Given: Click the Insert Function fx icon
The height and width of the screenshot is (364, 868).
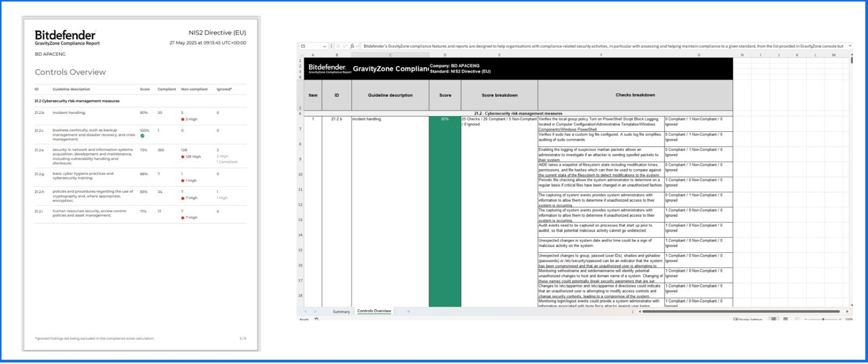Looking at the screenshot, I should pos(352,46).
